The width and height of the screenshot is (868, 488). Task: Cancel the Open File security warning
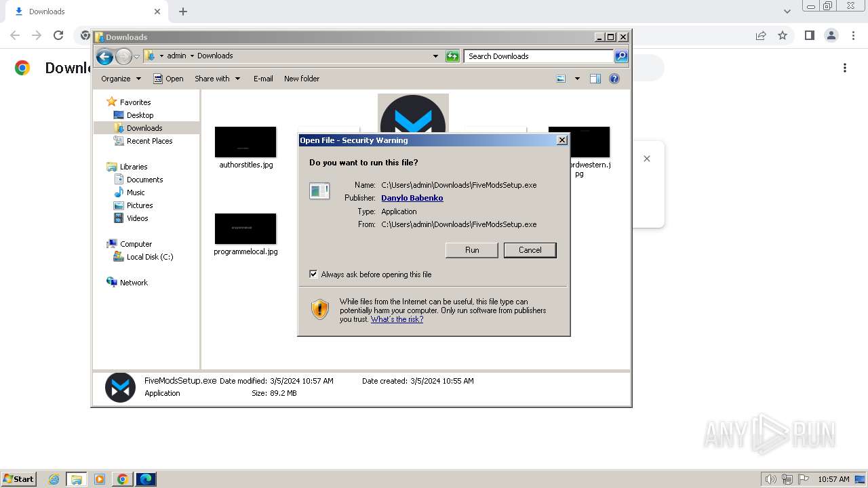point(530,250)
